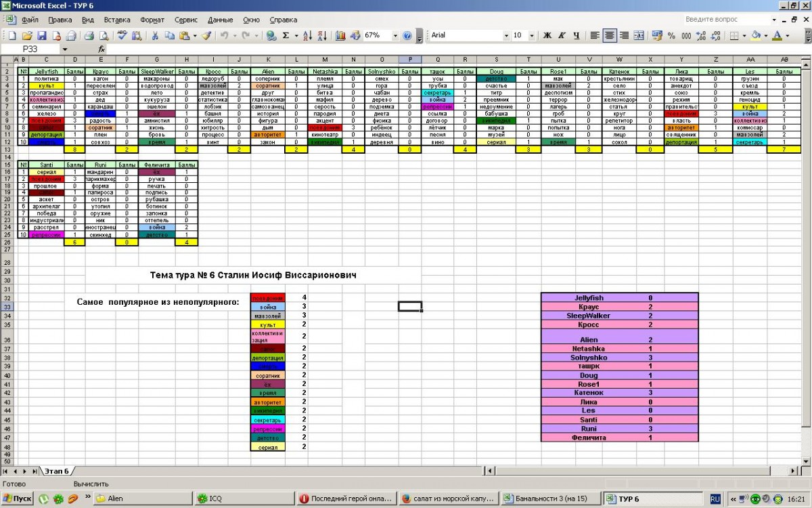
Task: Toggle underline formatting (Ч button)
Action: 576,35
